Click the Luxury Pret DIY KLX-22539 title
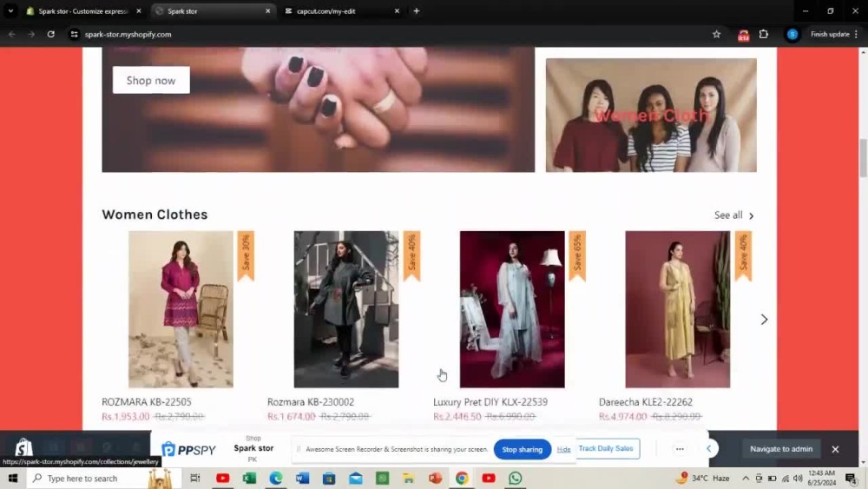 (490, 402)
